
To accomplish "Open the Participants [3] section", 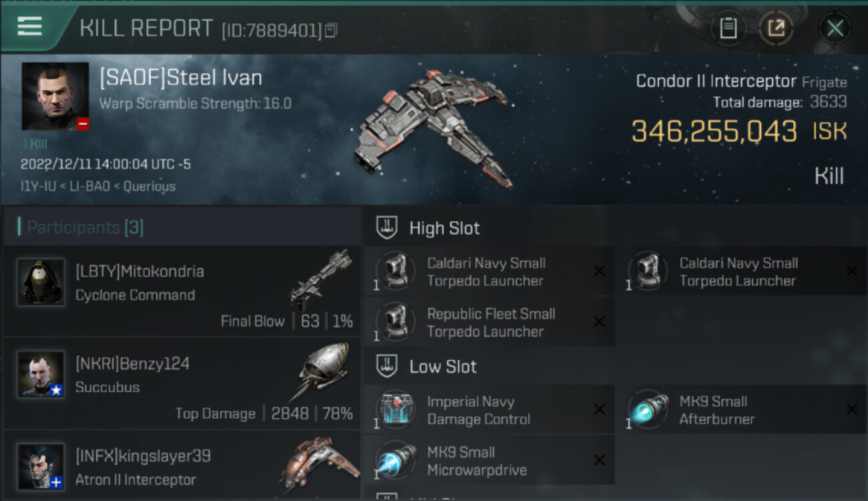I will click(x=81, y=227).
